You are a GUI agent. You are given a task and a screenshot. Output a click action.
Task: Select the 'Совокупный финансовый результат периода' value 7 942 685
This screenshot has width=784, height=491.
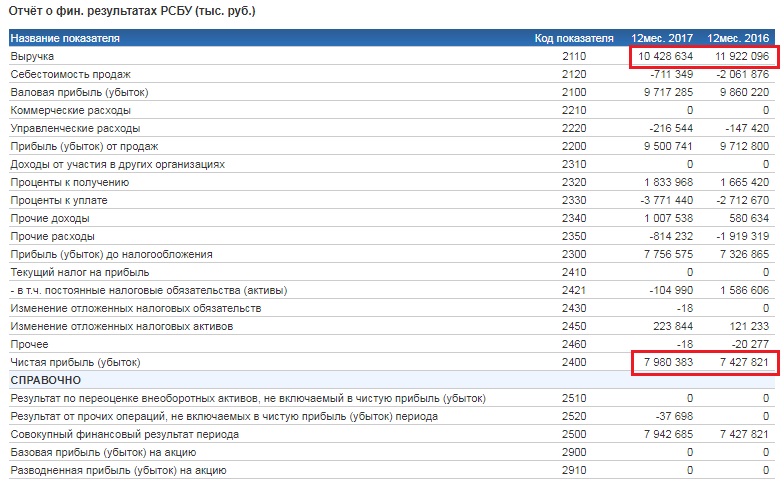[664, 435]
